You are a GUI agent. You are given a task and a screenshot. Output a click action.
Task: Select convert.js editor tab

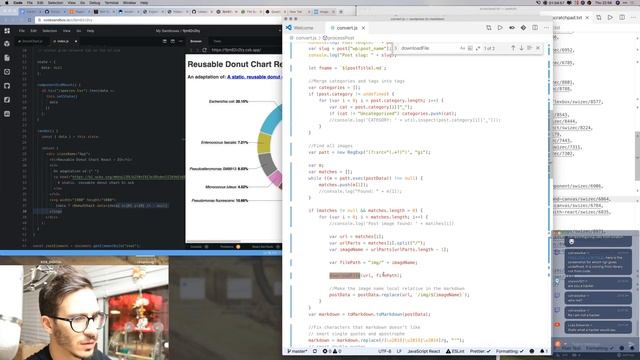coord(347,28)
